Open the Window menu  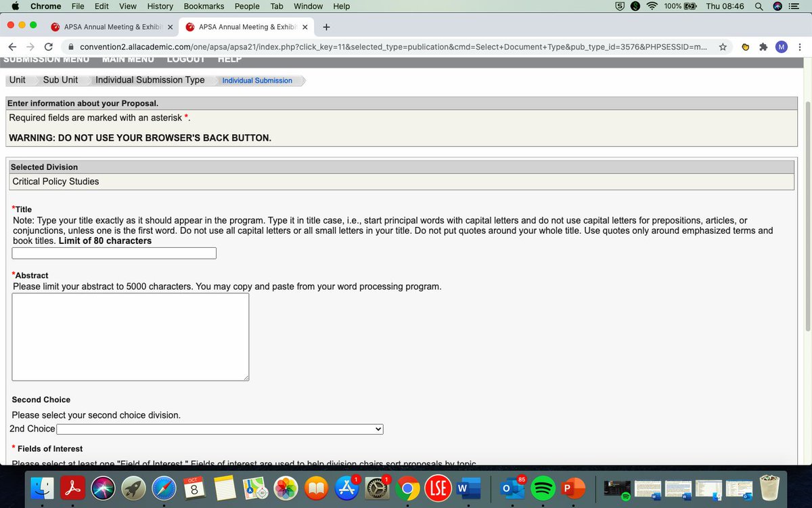308,6
